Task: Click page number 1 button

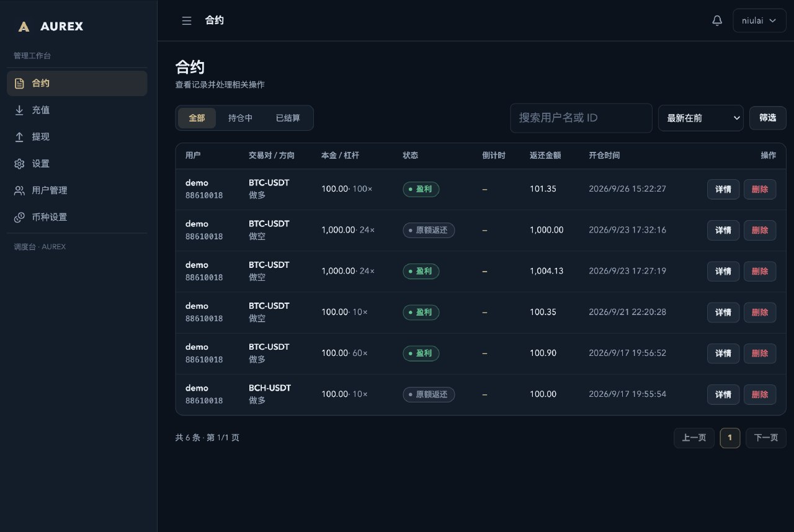Action: pyautogui.click(x=730, y=438)
